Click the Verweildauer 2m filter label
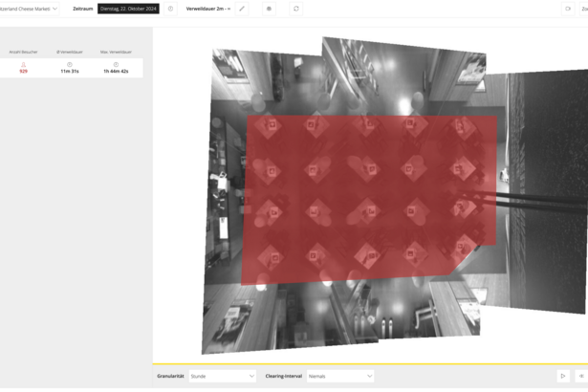This screenshot has width=588, height=392. tap(208, 9)
